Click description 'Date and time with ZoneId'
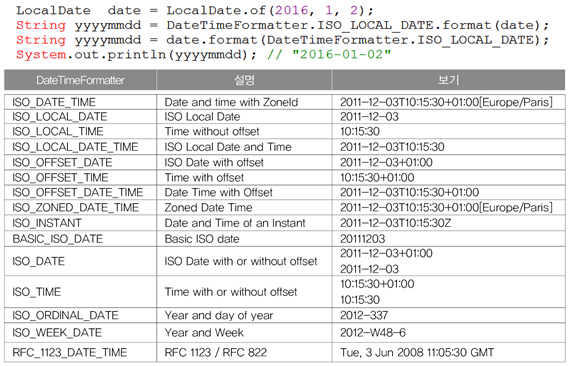Image resolution: width=573 pixels, height=366 pixels. (231, 102)
